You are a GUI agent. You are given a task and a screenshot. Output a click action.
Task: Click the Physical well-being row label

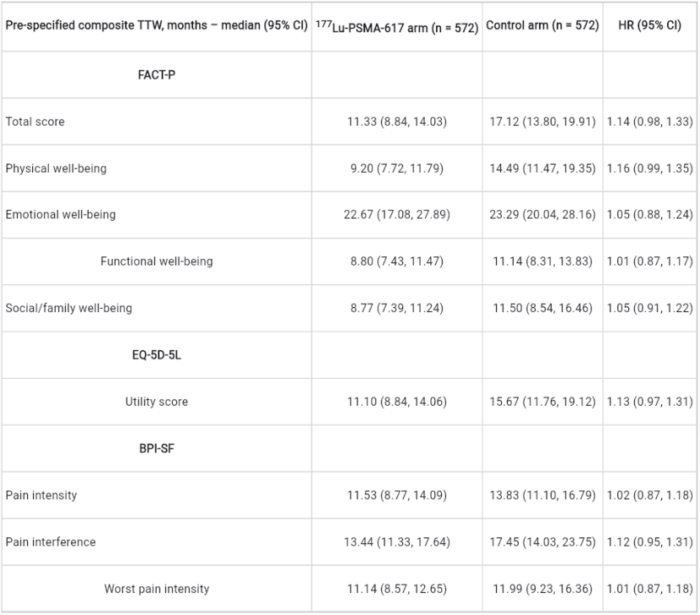coord(56,169)
